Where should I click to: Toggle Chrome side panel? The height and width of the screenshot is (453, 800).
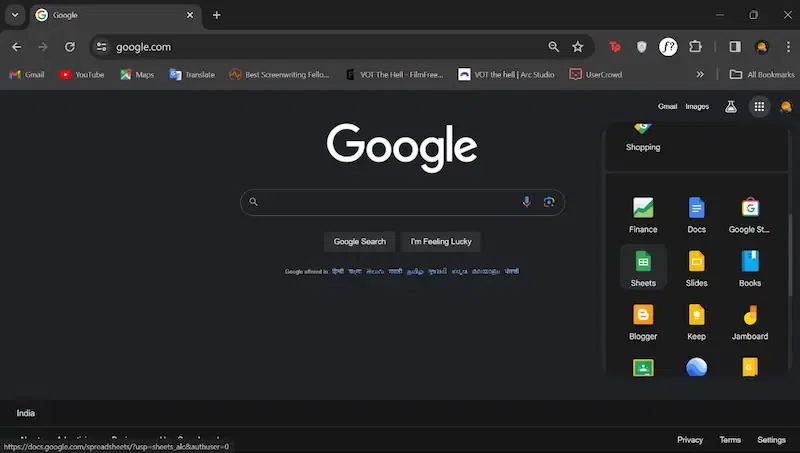click(x=735, y=47)
